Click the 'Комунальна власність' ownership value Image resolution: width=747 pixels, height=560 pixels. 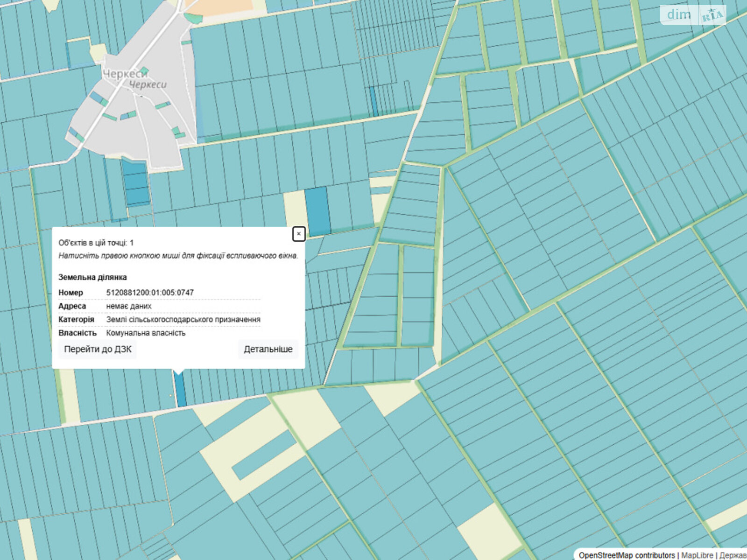point(146,333)
